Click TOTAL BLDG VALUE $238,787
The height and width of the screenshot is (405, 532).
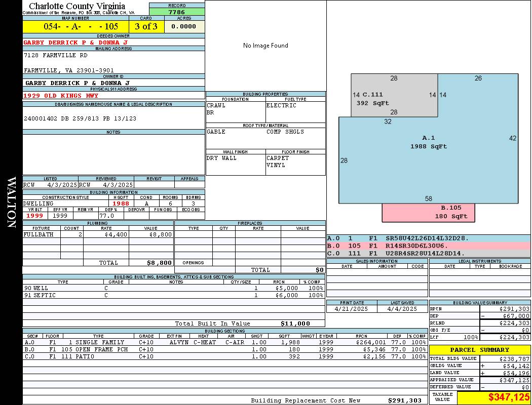coord(514,359)
